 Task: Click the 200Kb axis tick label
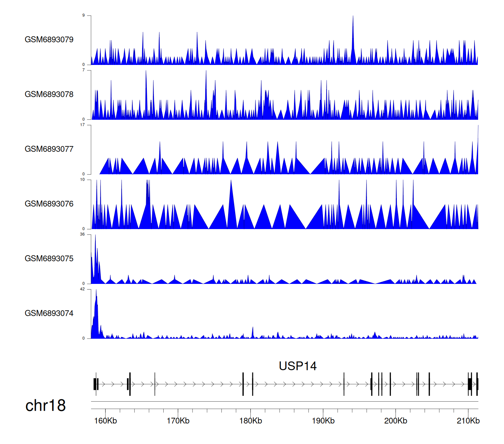[x=395, y=421]
